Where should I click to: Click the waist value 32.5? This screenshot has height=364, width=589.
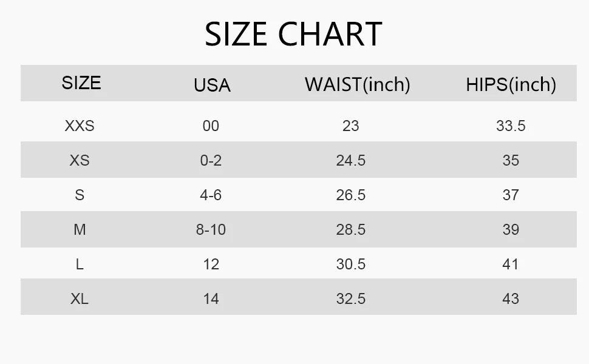(x=350, y=298)
